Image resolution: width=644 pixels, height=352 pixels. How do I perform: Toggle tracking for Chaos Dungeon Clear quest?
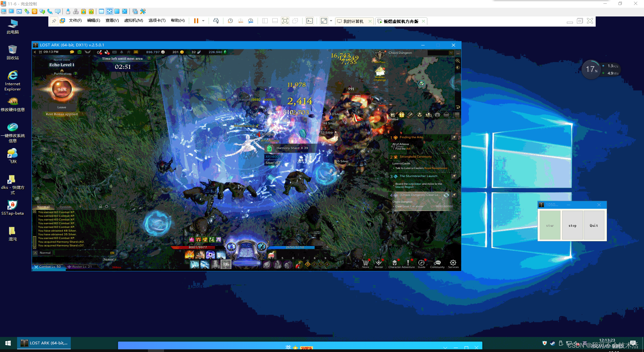(453, 195)
